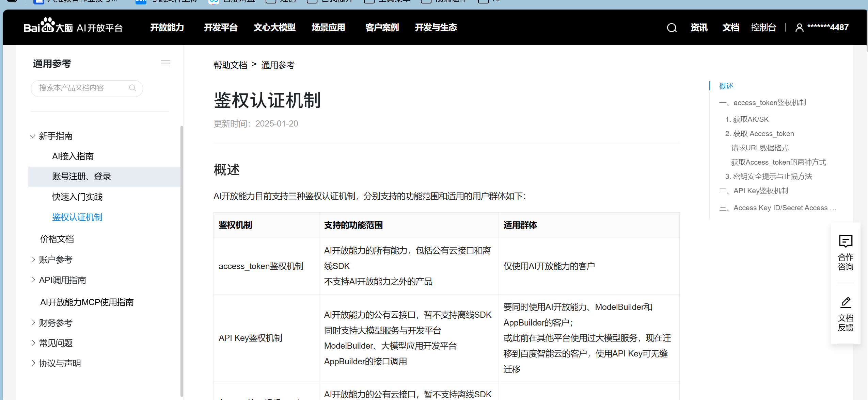868x400 pixels.
Task: Go to 控制台 in the header
Action: 763,27
